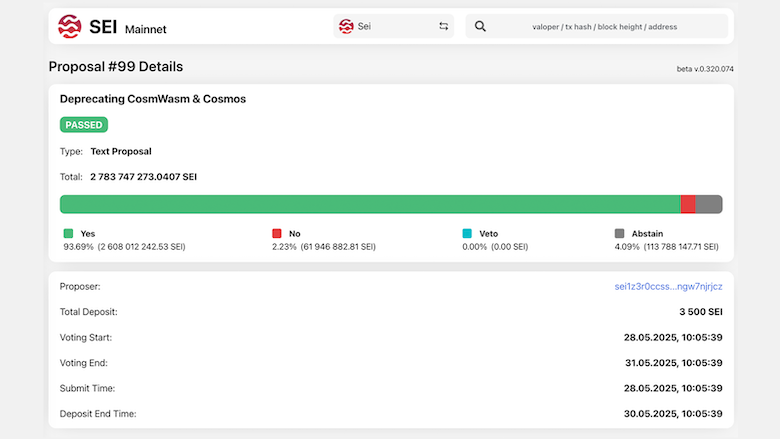Viewport: 780px width, 439px height.
Task: Click the 'Text Proposal' type value
Action: click(121, 151)
